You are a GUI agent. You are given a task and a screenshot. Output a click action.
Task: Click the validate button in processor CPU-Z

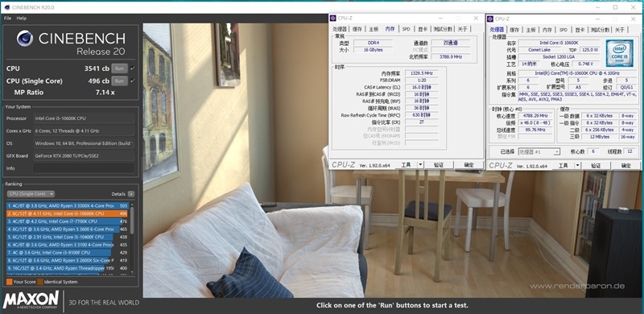[x=596, y=166]
